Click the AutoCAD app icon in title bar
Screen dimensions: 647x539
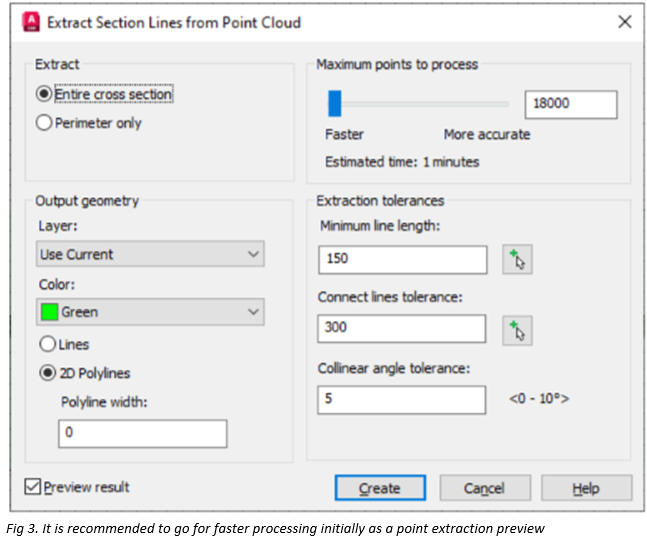tap(31, 22)
